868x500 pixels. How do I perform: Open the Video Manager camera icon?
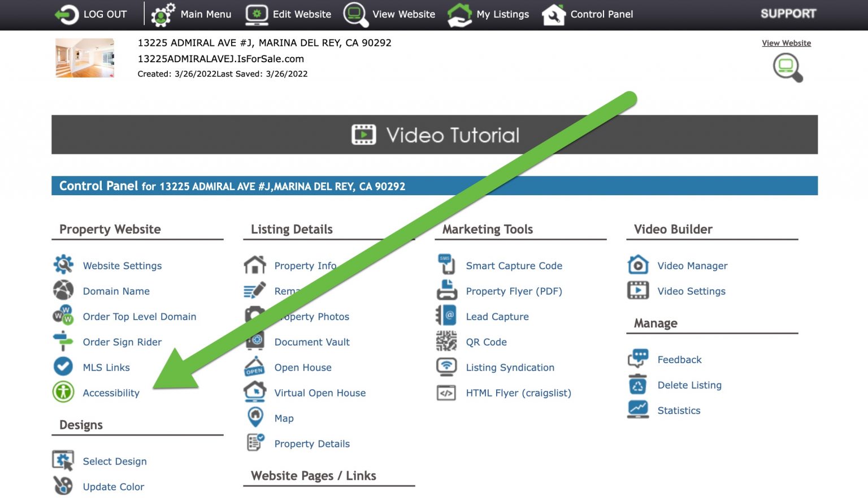click(x=638, y=265)
